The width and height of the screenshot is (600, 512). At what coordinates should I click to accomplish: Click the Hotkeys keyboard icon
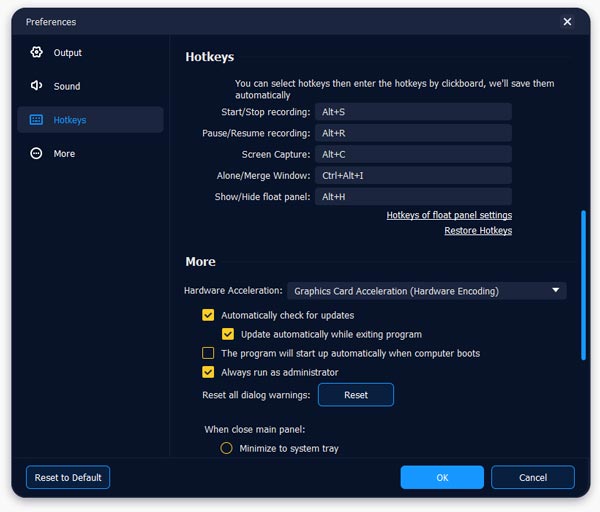point(37,120)
